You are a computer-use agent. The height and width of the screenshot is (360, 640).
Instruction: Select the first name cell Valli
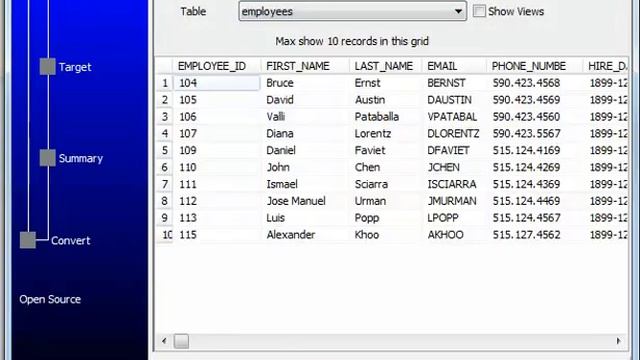[305, 117]
